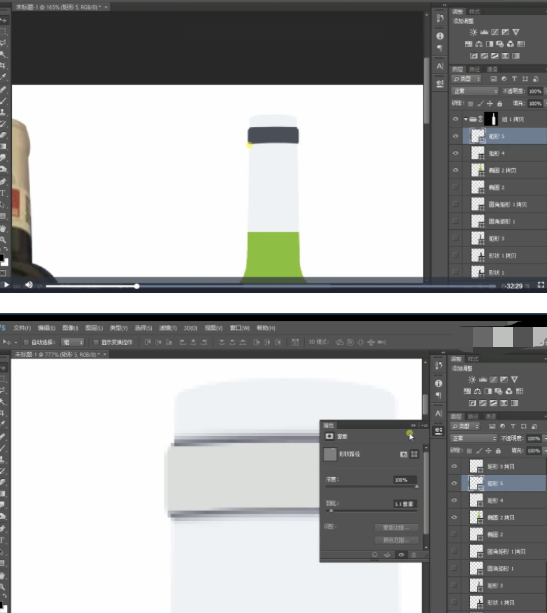This screenshot has width=547, height=613.
Task: Enable the 显示变换控件 checkbox
Action: tap(96, 342)
